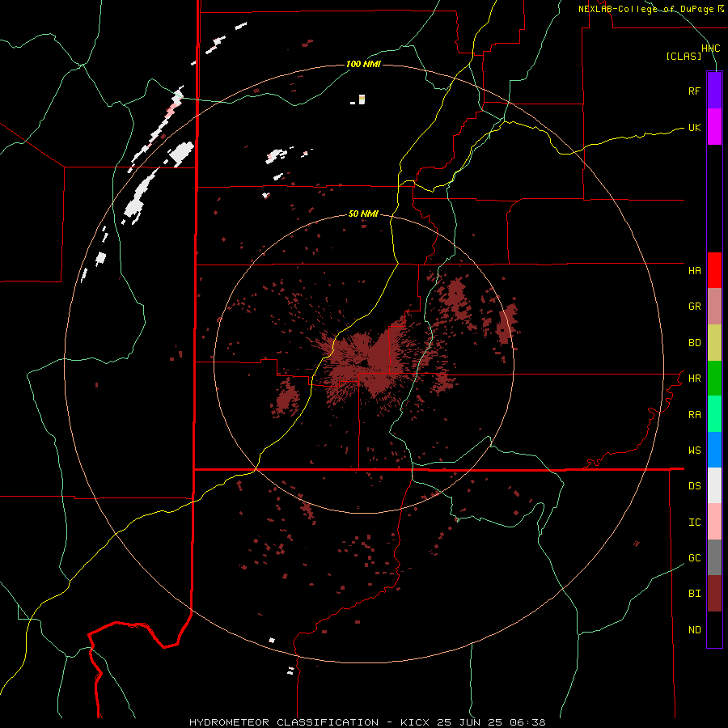Click the UK legend label
Screen dimensions: 728x728
694,128
